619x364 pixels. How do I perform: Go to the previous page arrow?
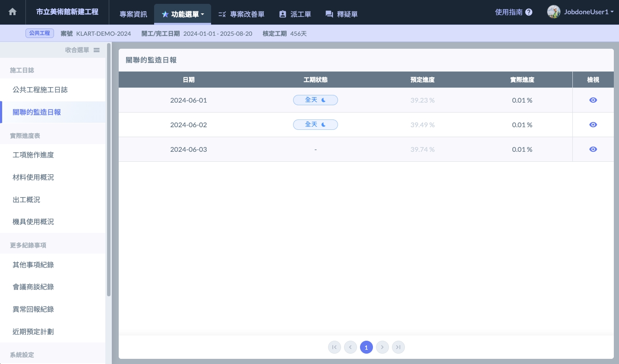point(351,347)
